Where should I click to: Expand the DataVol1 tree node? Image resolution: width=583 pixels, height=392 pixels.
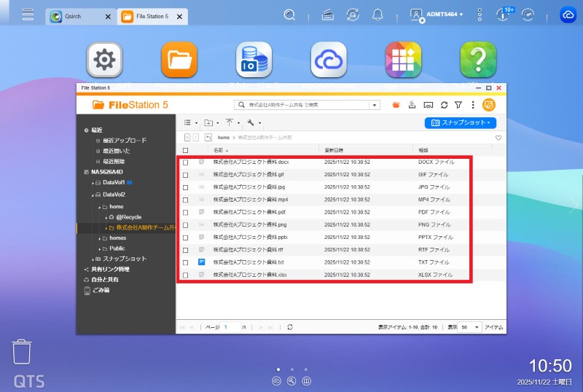point(94,183)
